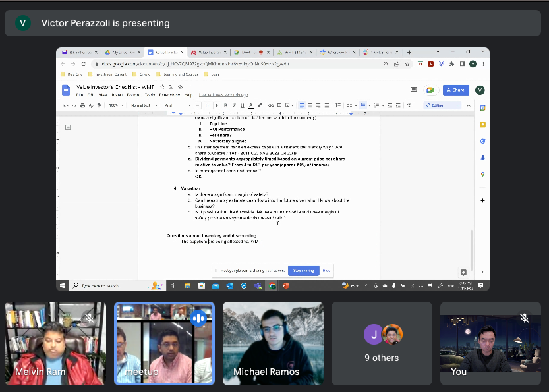Click the redo icon in Docs toolbar

pyautogui.click(x=74, y=105)
